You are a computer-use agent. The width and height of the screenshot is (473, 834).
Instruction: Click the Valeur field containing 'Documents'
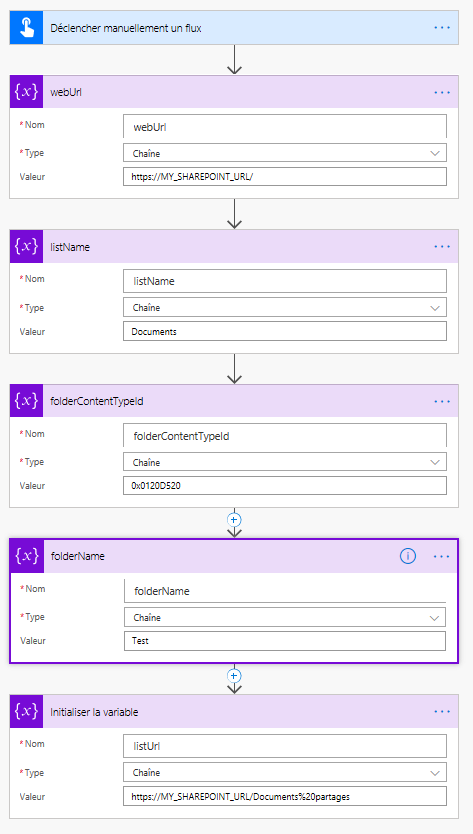pos(285,331)
